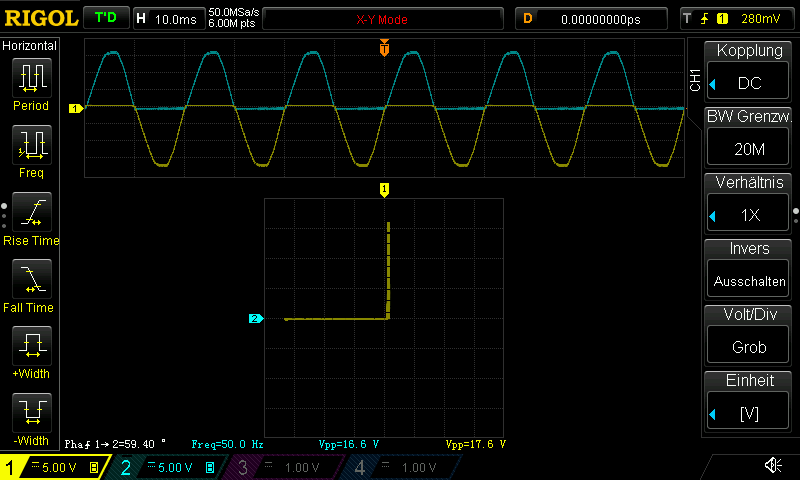Viewport: 800px width, 480px height.
Task: Open the Verhältnis 1X selector
Action: [x=749, y=205]
